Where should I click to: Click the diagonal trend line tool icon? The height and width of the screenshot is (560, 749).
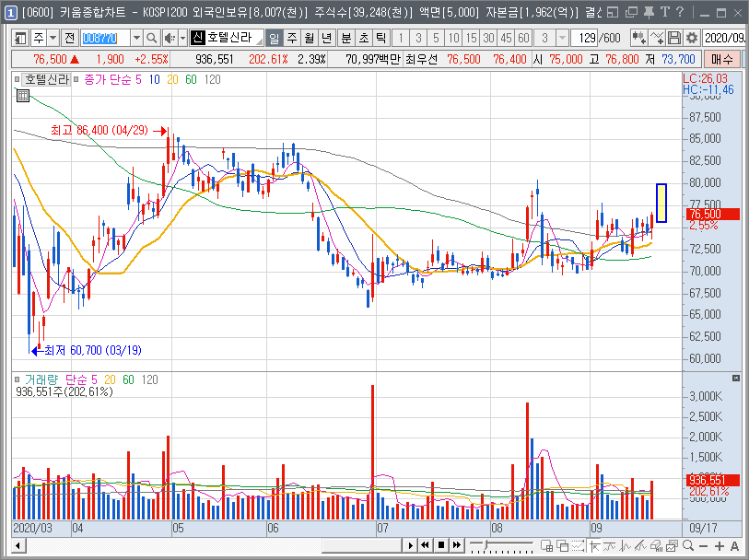[640, 545]
